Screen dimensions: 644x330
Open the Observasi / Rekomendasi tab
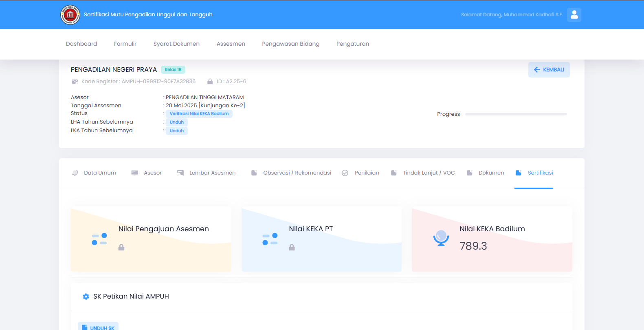pyautogui.click(x=291, y=173)
